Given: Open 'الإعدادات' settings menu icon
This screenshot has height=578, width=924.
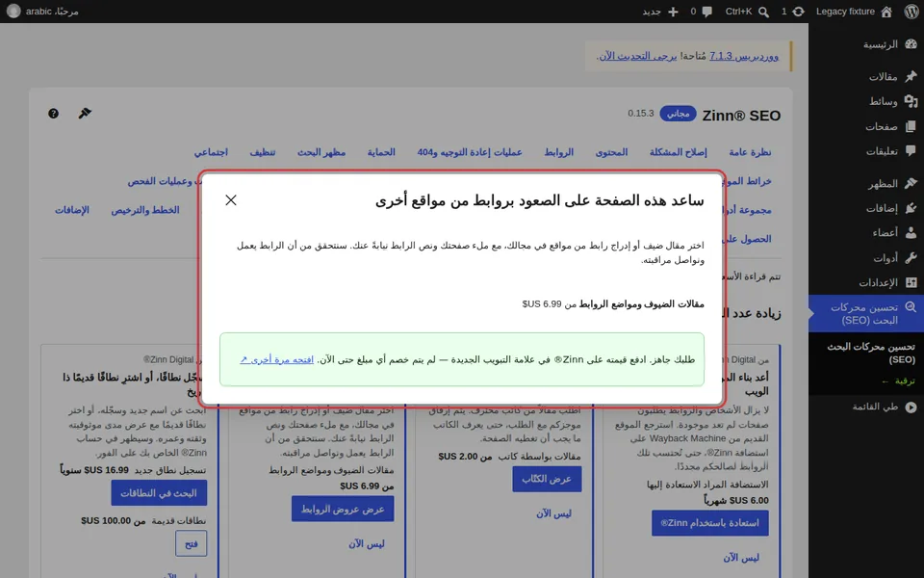Looking at the screenshot, I should pos(911,282).
